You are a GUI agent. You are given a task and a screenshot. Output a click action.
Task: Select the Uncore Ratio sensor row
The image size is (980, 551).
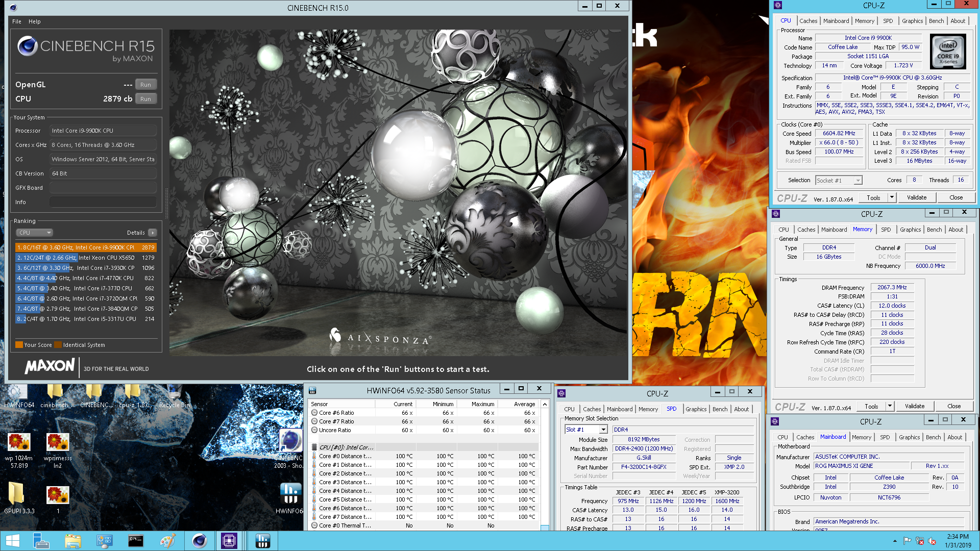(424, 430)
